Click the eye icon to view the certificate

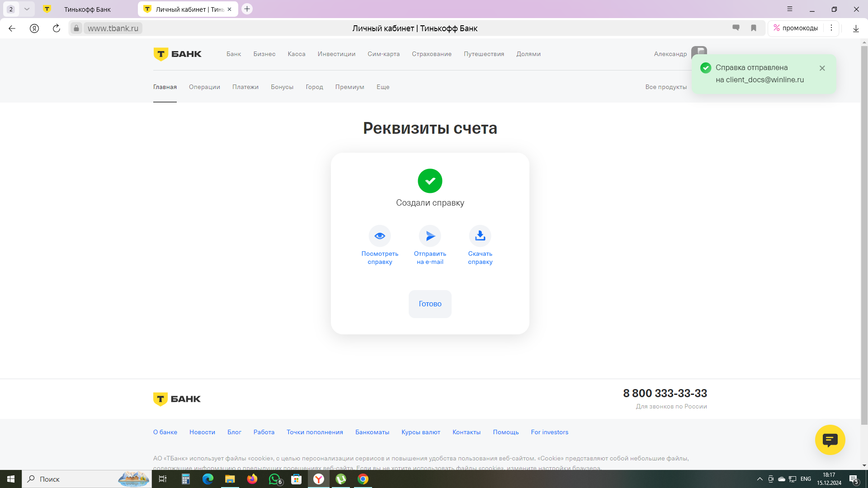coord(380,236)
